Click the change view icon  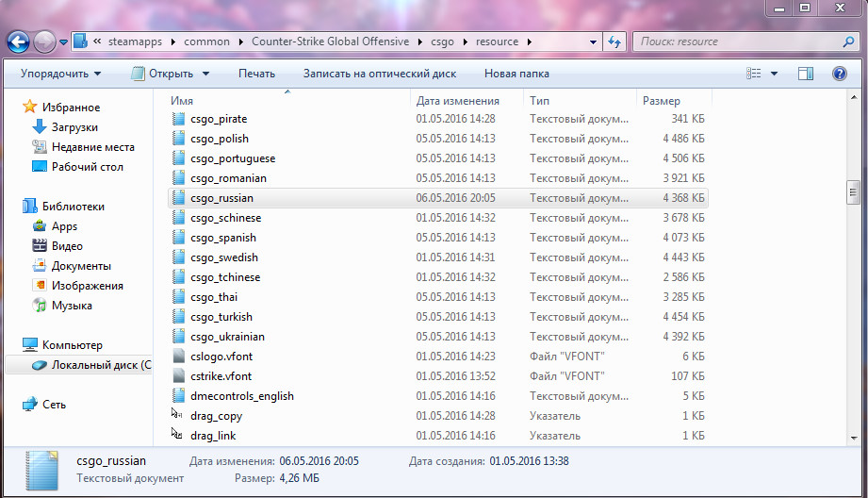(753, 74)
